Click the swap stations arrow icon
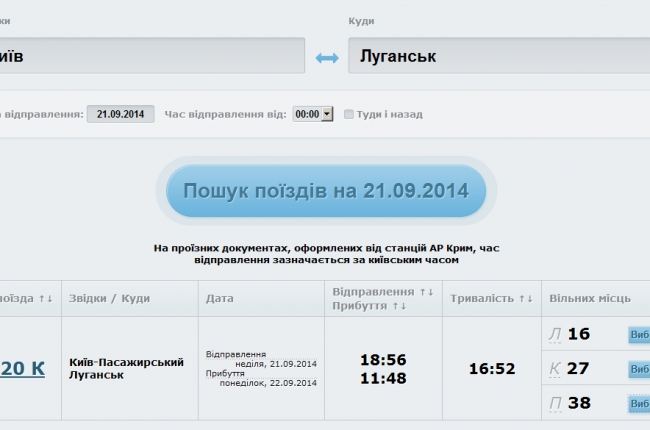The image size is (650, 430). pos(327,58)
